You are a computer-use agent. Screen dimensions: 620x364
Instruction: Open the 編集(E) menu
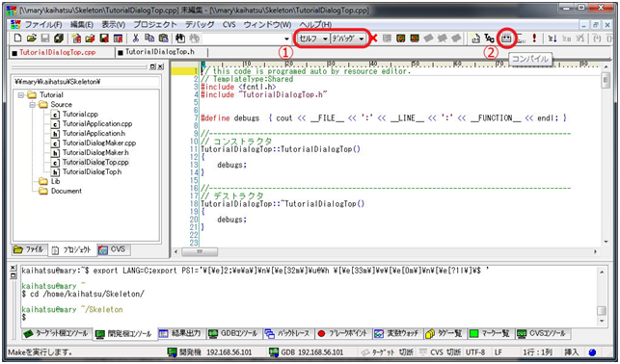coord(82,24)
